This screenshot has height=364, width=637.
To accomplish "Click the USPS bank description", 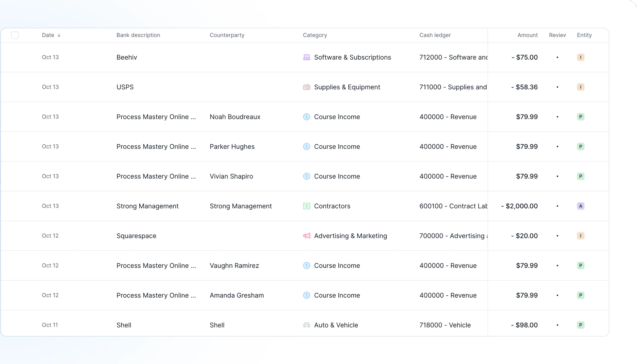I will 125,87.
